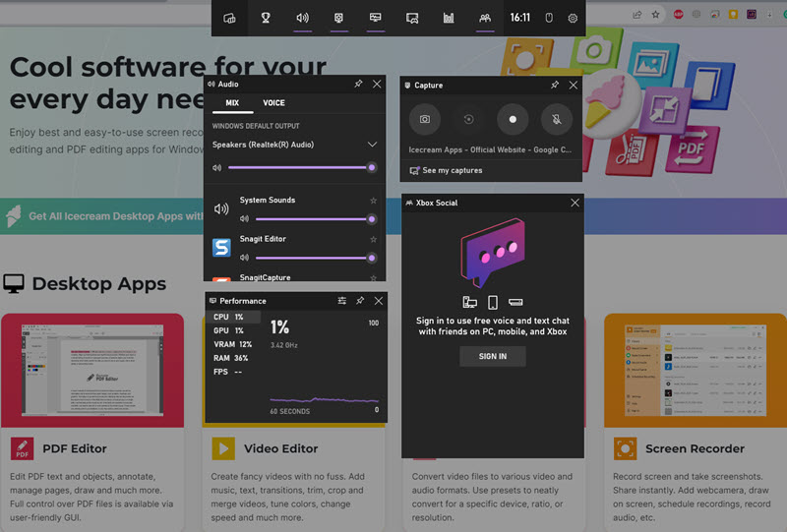Adjust the master output volume slider
The height and width of the screenshot is (532, 787).
click(x=300, y=167)
